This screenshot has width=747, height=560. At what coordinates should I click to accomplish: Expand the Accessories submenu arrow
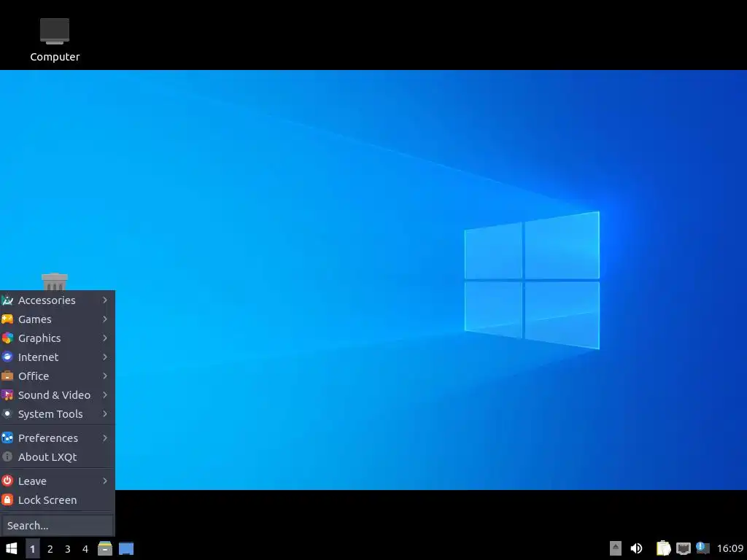(105, 300)
